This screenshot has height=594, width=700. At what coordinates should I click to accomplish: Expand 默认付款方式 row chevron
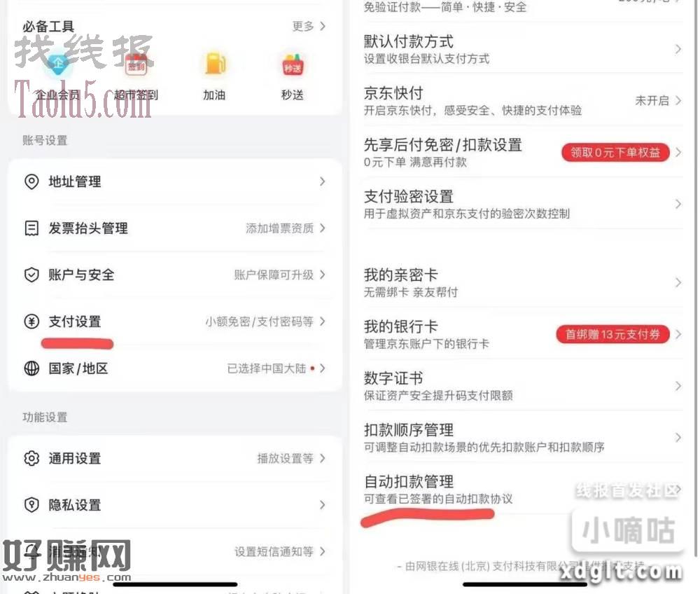click(678, 48)
